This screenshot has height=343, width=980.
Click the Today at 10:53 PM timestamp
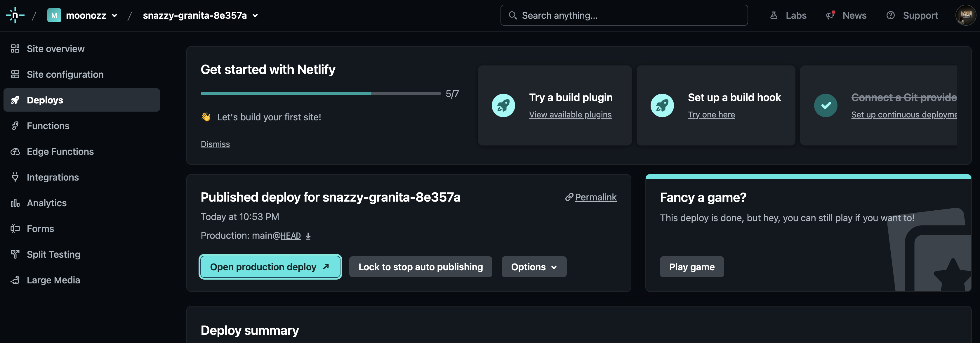coord(240,216)
